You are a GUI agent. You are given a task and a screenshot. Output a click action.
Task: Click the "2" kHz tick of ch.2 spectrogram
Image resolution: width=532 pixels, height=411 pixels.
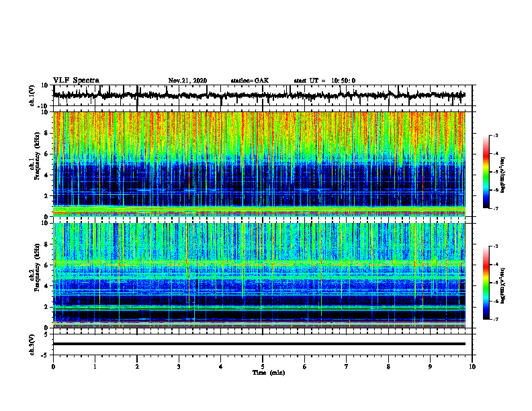pyautogui.click(x=46, y=307)
